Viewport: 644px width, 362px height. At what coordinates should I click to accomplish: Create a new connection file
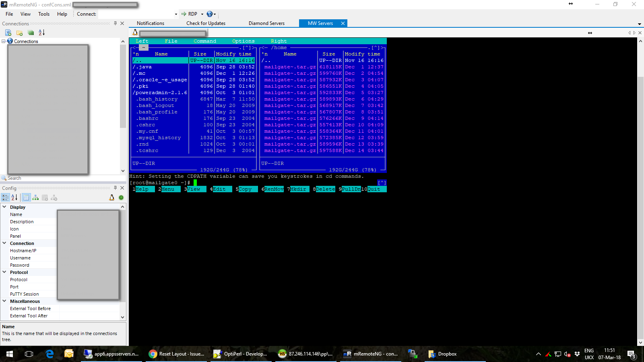pos(8,32)
